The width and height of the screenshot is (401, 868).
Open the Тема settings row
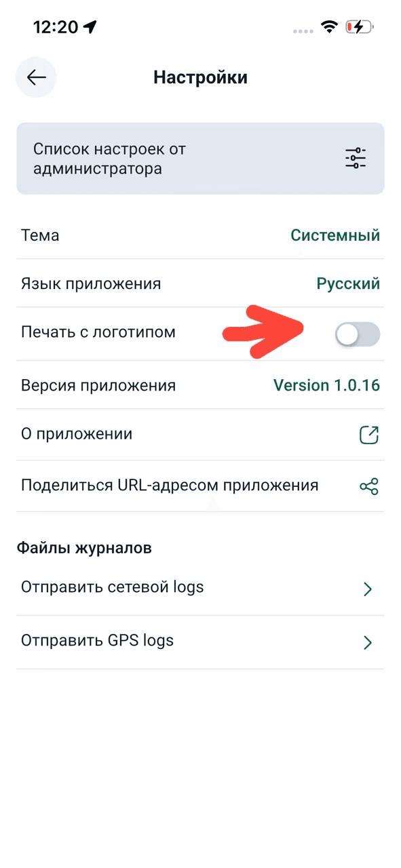pos(200,235)
